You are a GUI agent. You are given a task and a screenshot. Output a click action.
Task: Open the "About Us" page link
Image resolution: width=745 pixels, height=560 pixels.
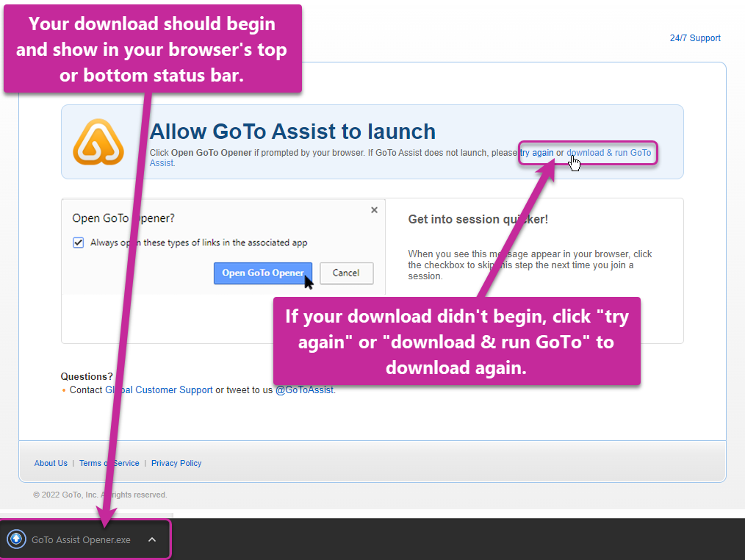[50, 463]
